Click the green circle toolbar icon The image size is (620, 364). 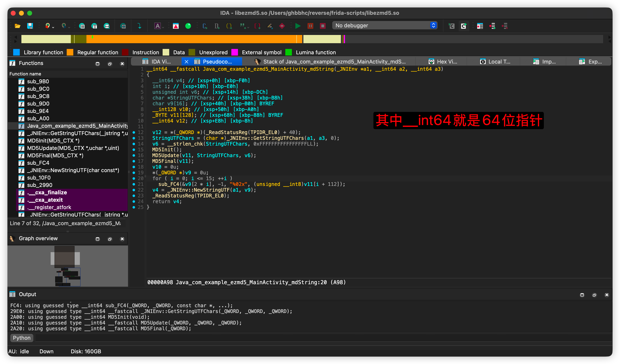coord(188,26)
